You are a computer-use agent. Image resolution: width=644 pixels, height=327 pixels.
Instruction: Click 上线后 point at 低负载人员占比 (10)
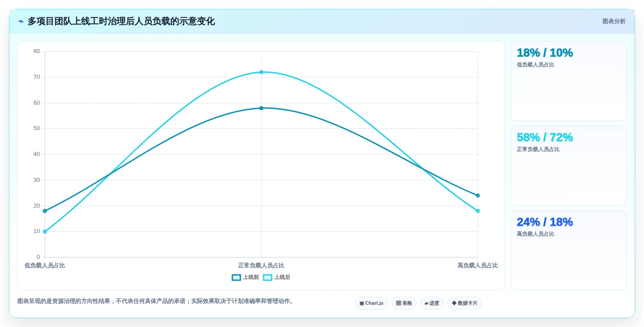(x=45, y=232)
